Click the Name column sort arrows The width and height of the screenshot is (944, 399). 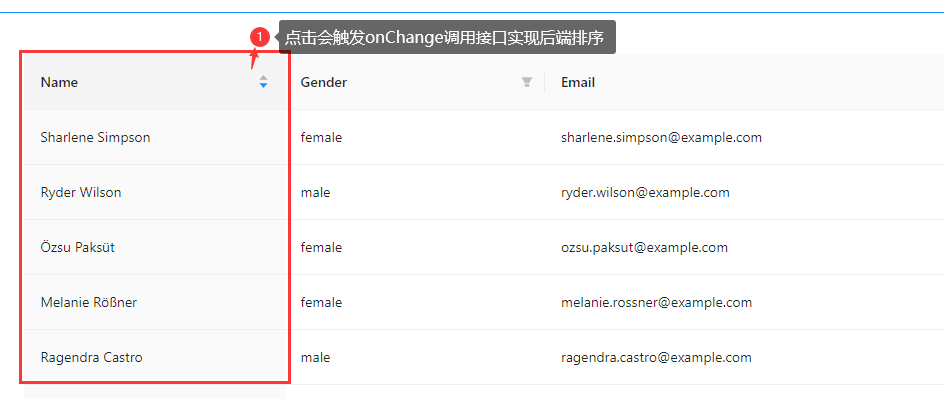pyautogui.click(x=263, y=82)
